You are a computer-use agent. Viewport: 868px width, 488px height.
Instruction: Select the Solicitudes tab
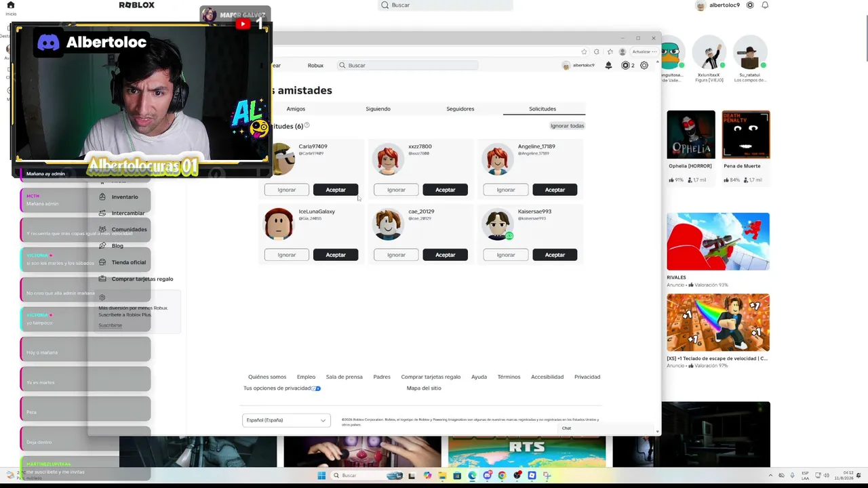(542, 108)
